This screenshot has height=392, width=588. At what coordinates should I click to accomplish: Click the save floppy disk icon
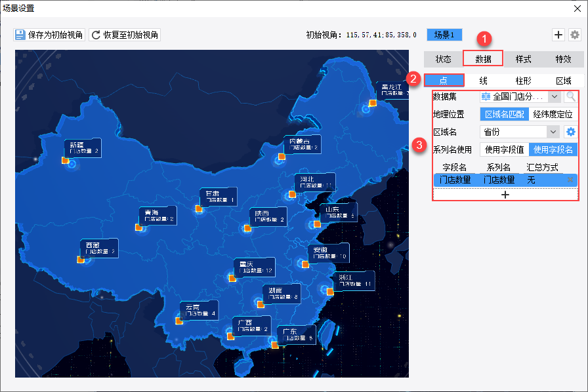20,35
